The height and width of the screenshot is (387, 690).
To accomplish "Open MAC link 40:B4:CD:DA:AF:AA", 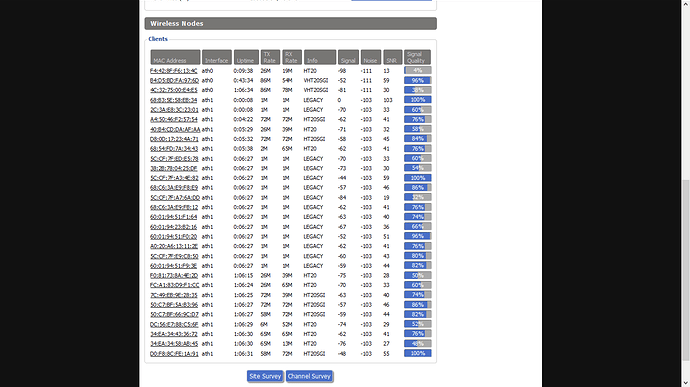I will point(175,129).
